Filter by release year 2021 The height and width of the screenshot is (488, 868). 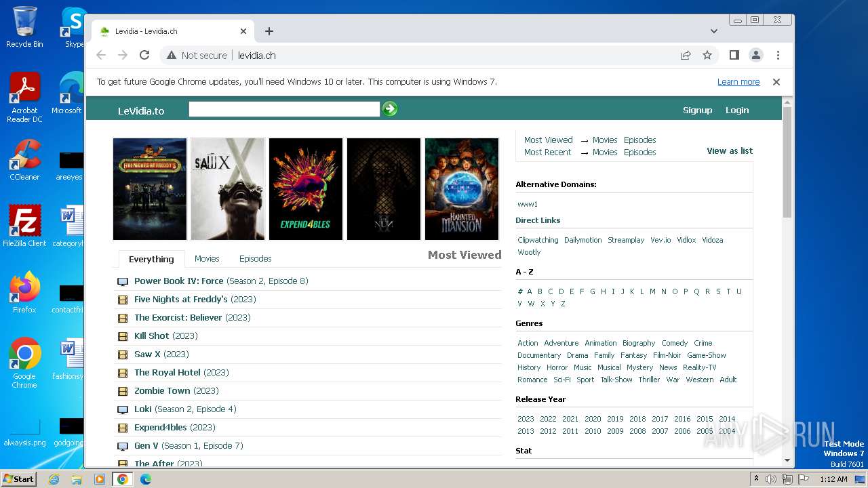click(x=570, y=419)
